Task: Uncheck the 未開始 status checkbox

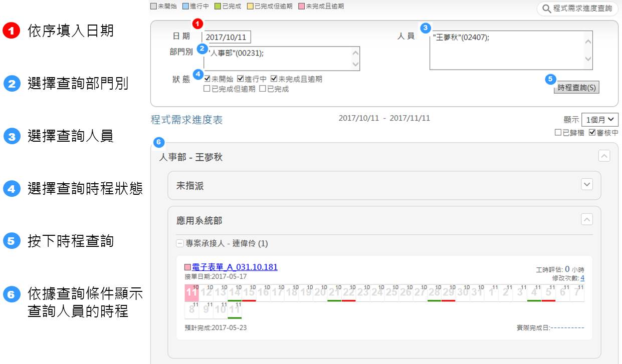Action: (x=207, y=79)
